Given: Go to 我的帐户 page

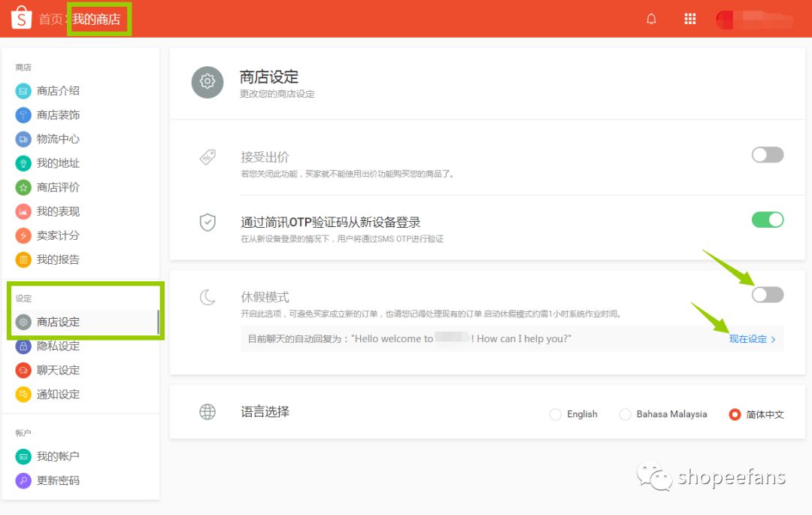Looking at the screenshot, I should click(58, 456).
